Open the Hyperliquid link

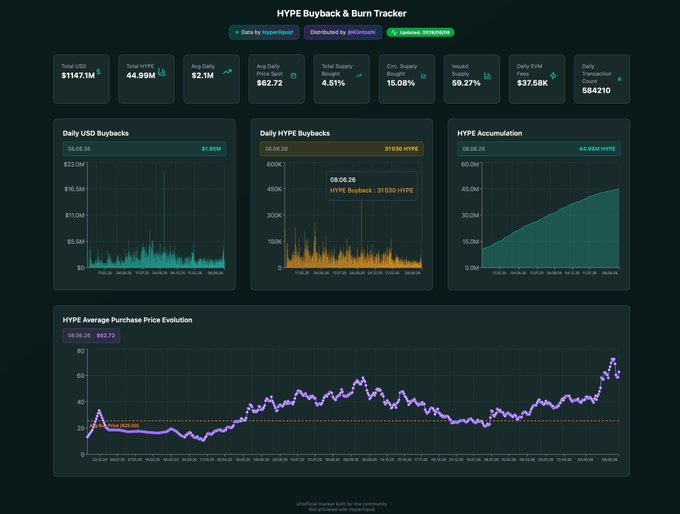pyautogui.click(x=278, y=32)
